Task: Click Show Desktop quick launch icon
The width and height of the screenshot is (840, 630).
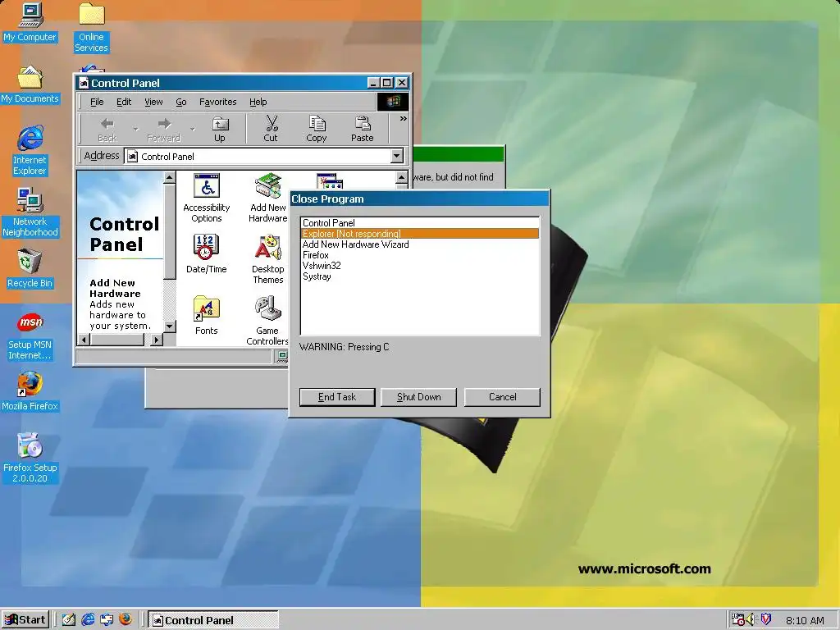Action: click(x=69, y=620)
